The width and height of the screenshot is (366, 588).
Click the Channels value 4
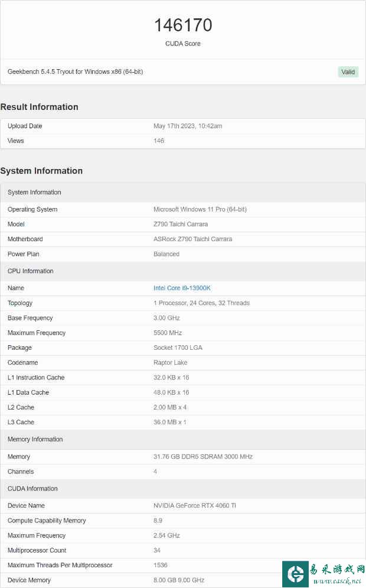[x=155, y=472]
